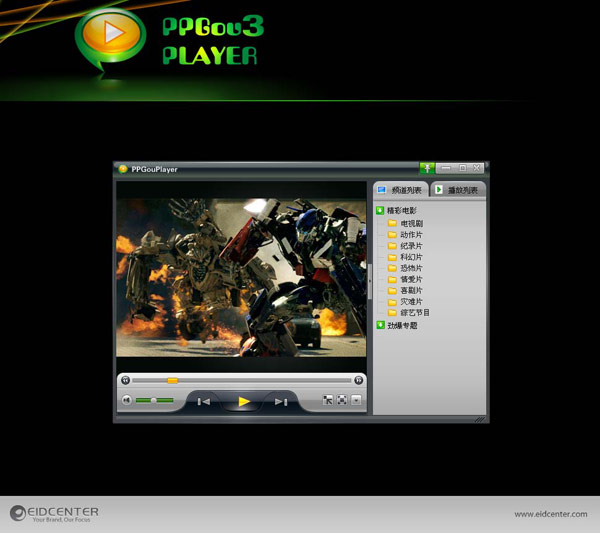This screenshot has height=533, width=600.
Task: Open the dropdown arrow beside the fullscreen icon
Action: pyautogui.click(x=356, y=400)
